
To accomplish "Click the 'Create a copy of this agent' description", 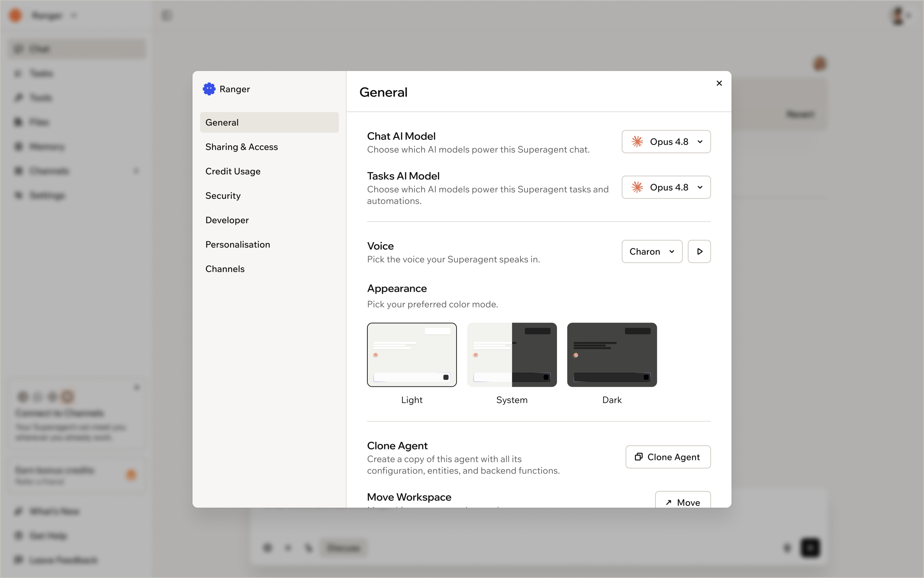I will [463, 465].
